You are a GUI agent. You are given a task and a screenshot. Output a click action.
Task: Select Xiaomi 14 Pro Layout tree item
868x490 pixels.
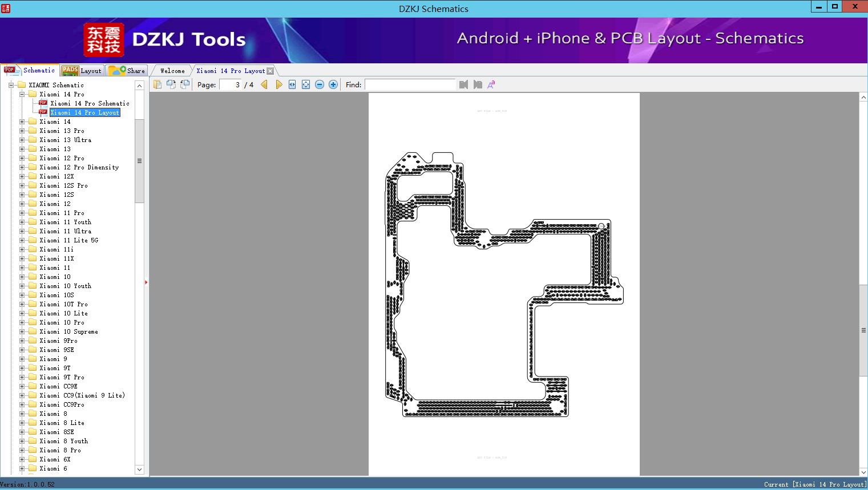(x=85, y=112)
